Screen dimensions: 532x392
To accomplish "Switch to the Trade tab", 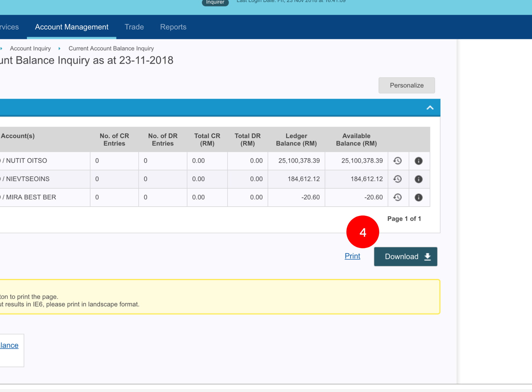I will click(x=134, y=27).
